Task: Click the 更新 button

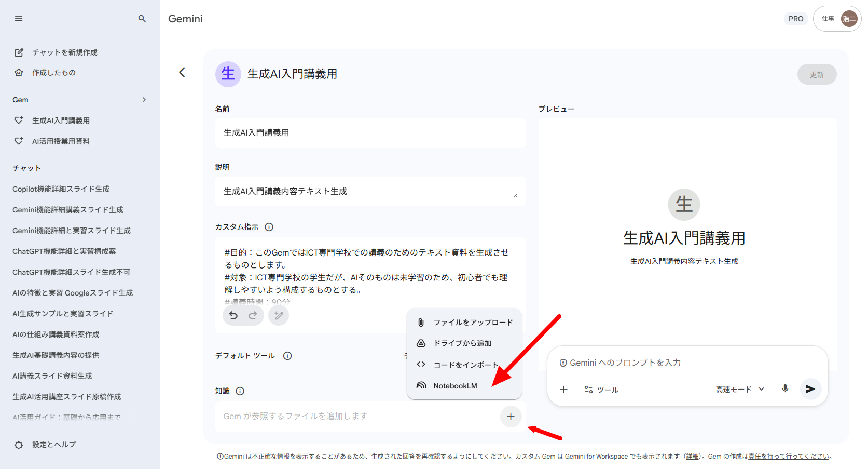Action: click(x=816, y=75)
